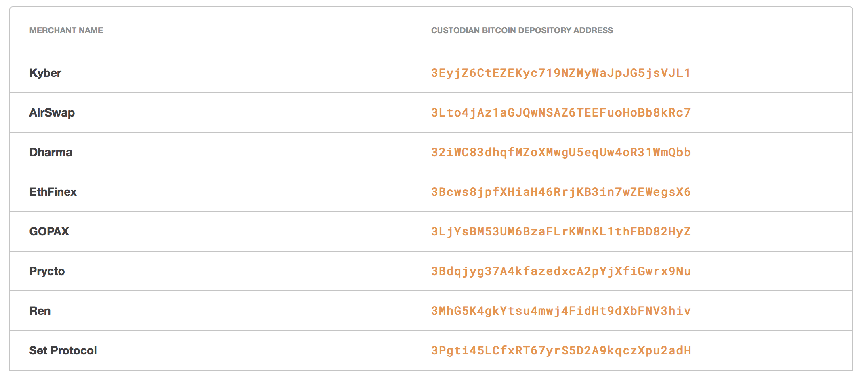Open AirSwap's custodian address link
The width and height of the screenshot is (868, 373).
click(x=561, y=112)
